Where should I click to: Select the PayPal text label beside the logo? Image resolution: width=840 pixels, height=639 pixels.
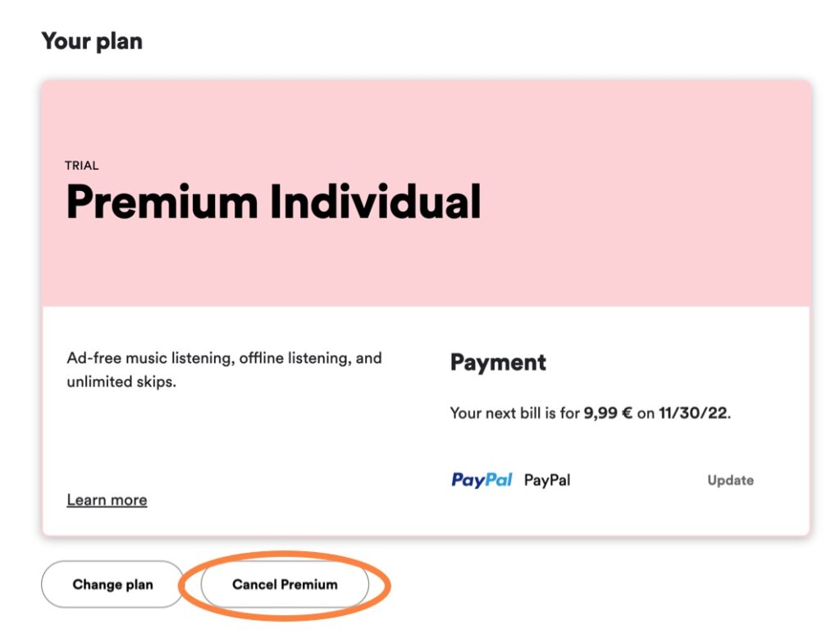pos(547,480)
